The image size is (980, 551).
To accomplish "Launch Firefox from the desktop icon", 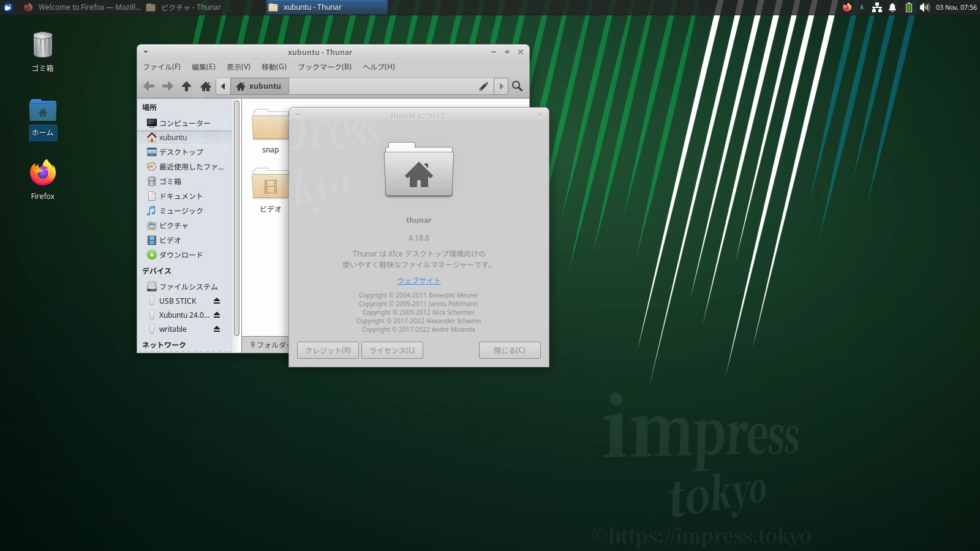I will pos(43,180).
